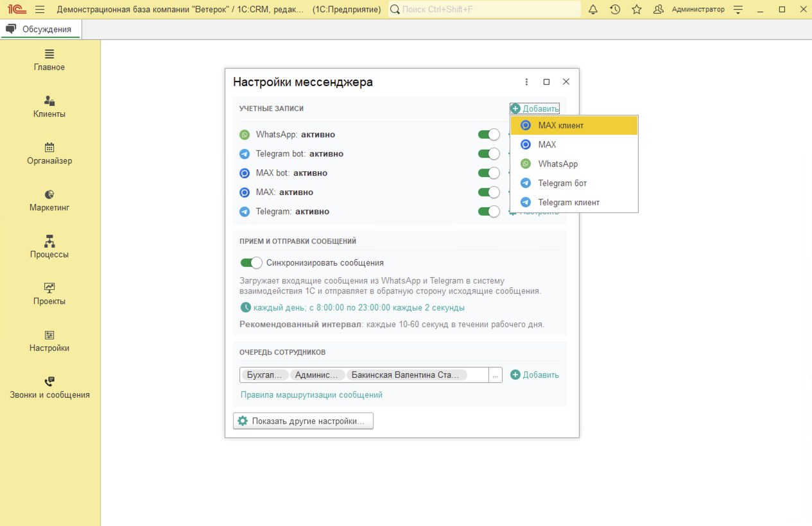Click the Рекомендованный интервал text
The height and width of the screenshot is (526, 812).
(x=392, y=325)
